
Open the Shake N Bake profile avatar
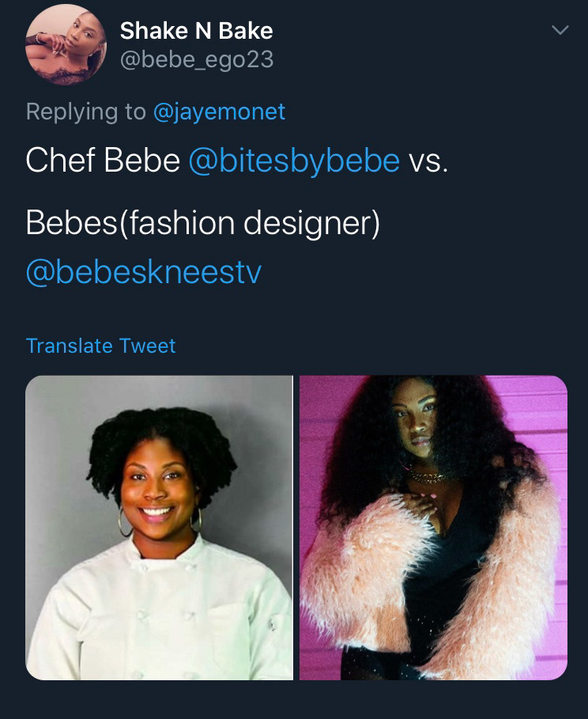pyautogui.click(x=66, y=44)
